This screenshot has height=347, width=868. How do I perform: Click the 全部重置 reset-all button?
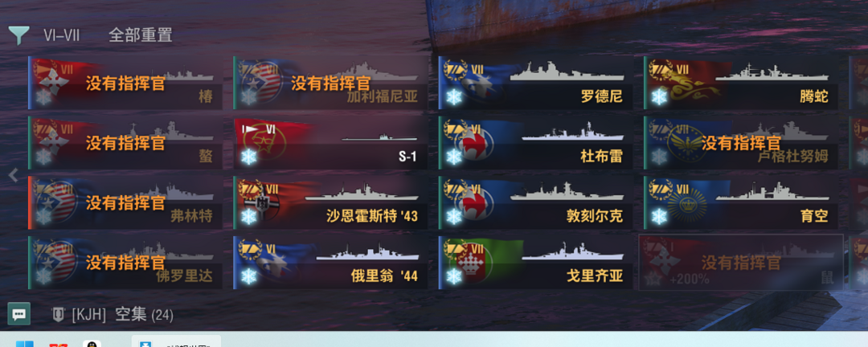[x=140, y=35]
